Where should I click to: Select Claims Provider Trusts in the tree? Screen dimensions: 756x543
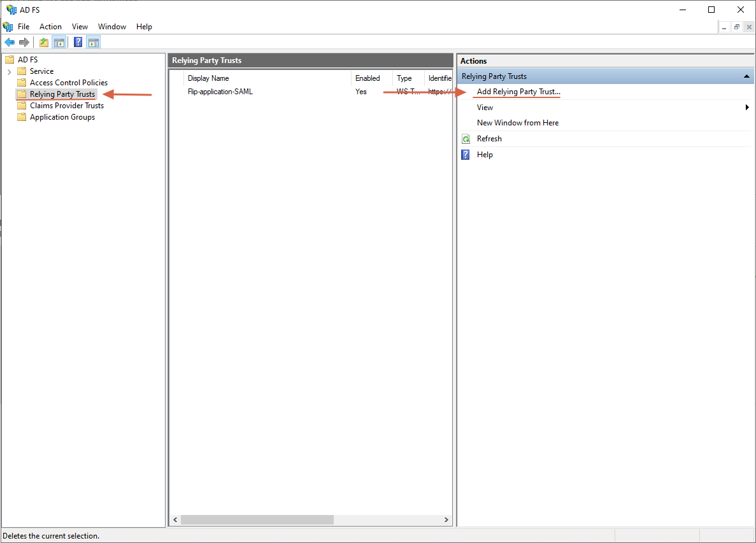66,106
